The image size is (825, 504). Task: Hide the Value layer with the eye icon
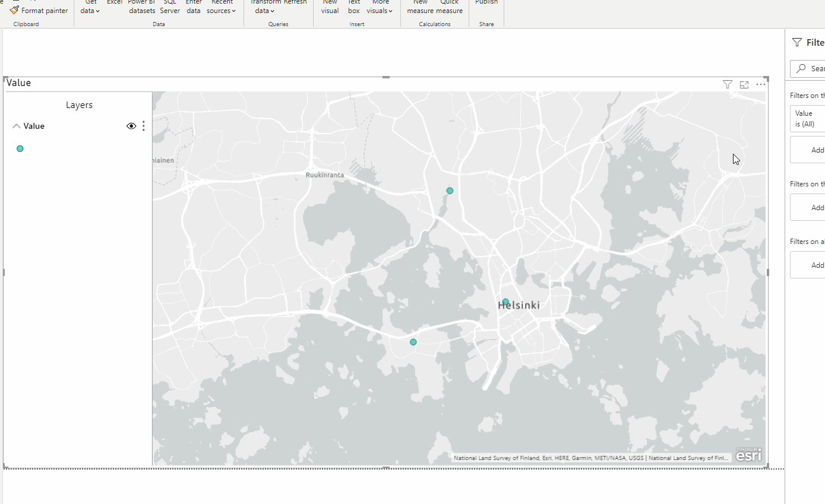pos(131,126)
